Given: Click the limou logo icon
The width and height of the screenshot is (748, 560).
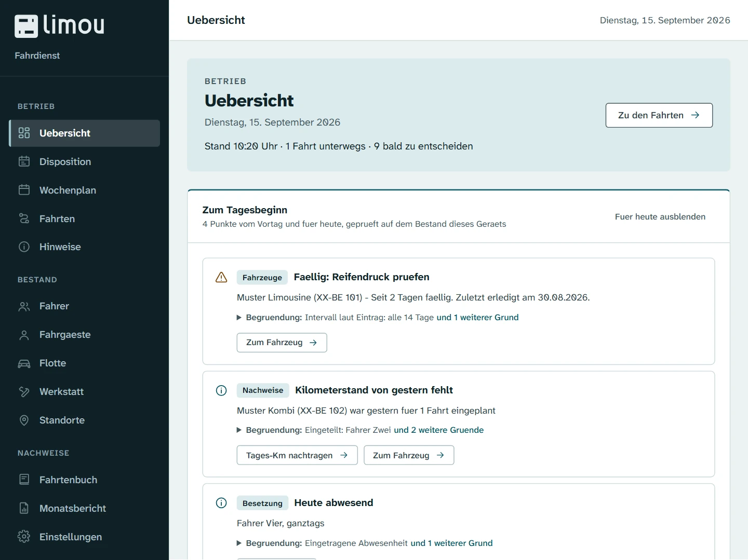Looking at the screenshot, I should tap(26, 26).
